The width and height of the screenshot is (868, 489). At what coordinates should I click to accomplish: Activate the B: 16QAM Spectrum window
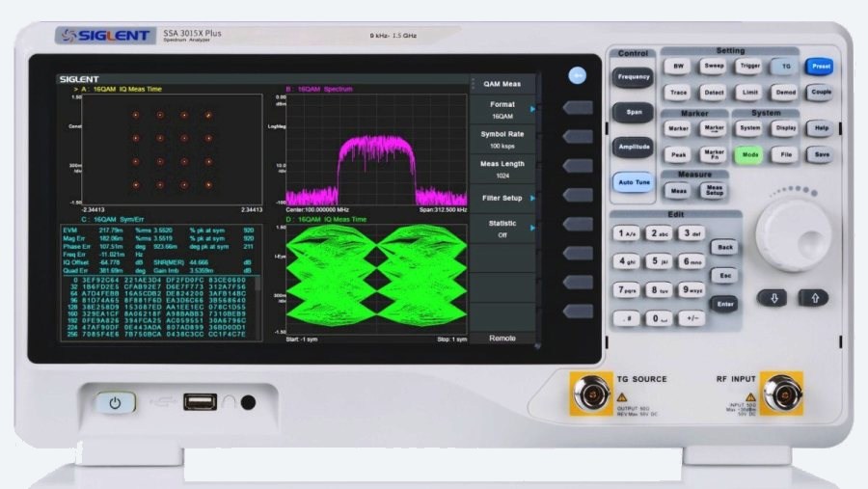tap(376, 149)
